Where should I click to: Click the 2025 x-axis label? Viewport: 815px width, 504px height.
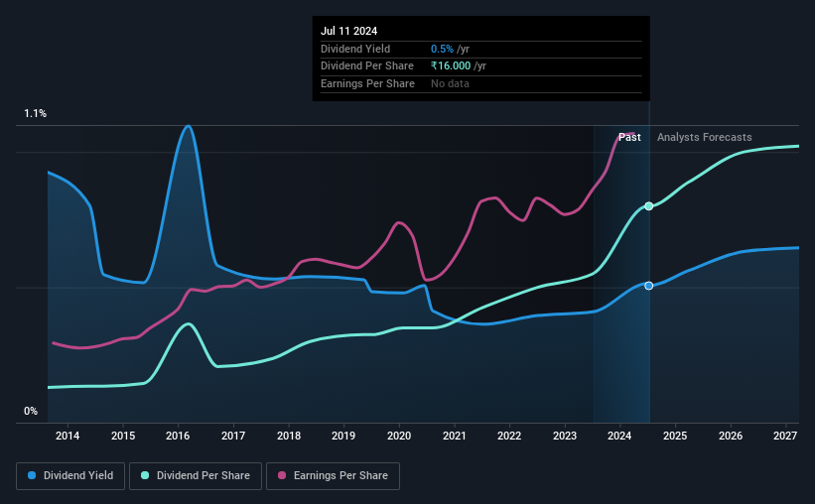tap(675, 436)
